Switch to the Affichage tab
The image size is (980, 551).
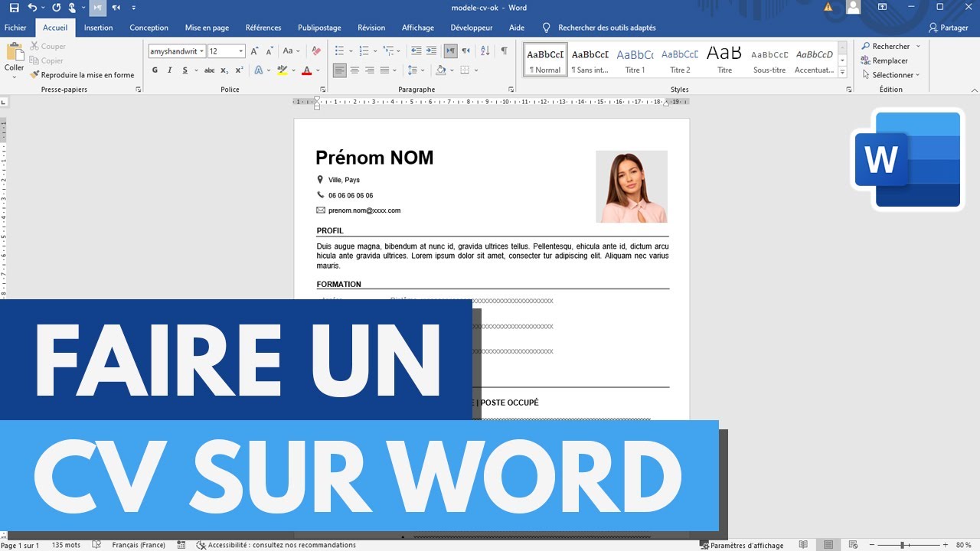[x=418, y=28]
